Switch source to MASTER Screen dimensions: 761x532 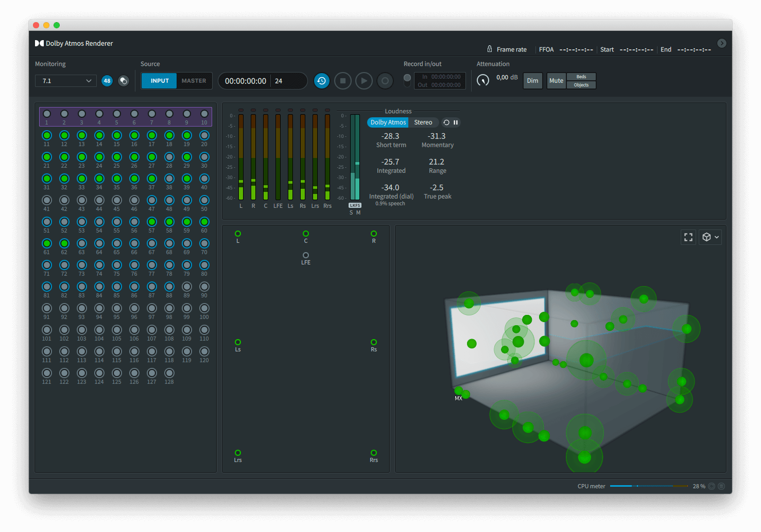coord(194,81)
